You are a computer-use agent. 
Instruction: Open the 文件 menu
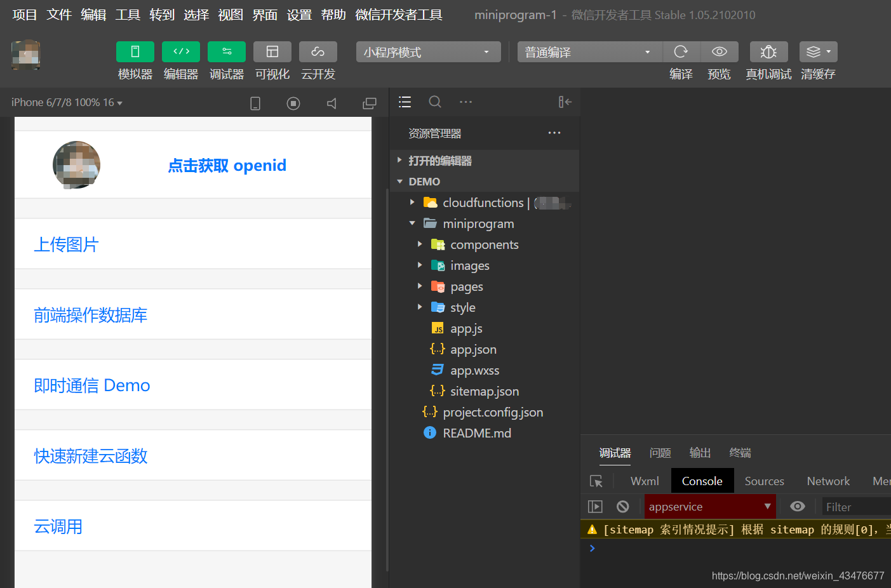click(x=59, y=15)
